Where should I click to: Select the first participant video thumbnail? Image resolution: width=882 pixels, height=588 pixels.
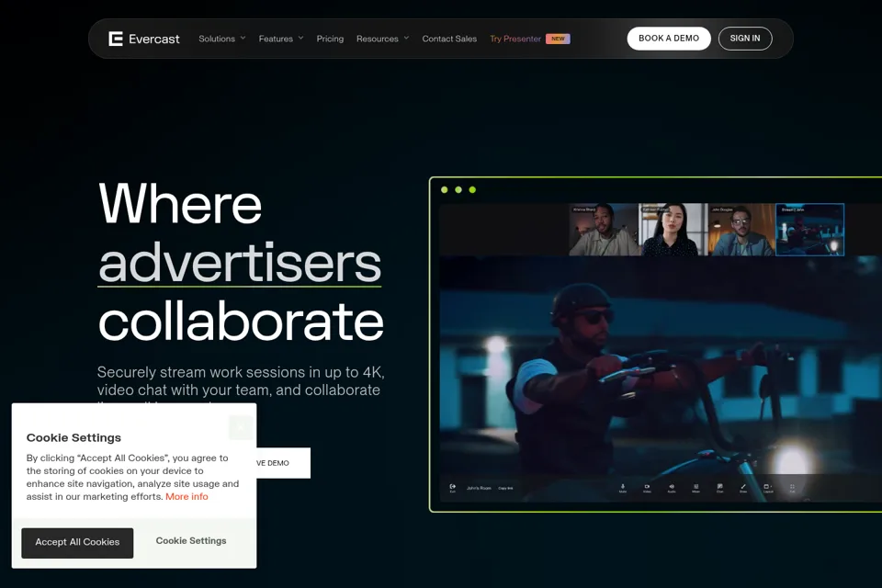[x=605, y=230]
